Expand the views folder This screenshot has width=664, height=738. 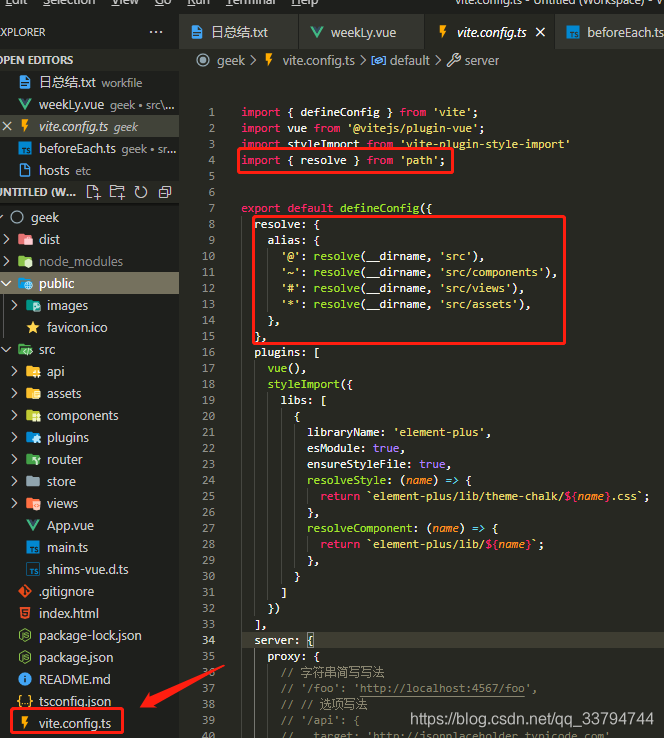coord(89,504)
